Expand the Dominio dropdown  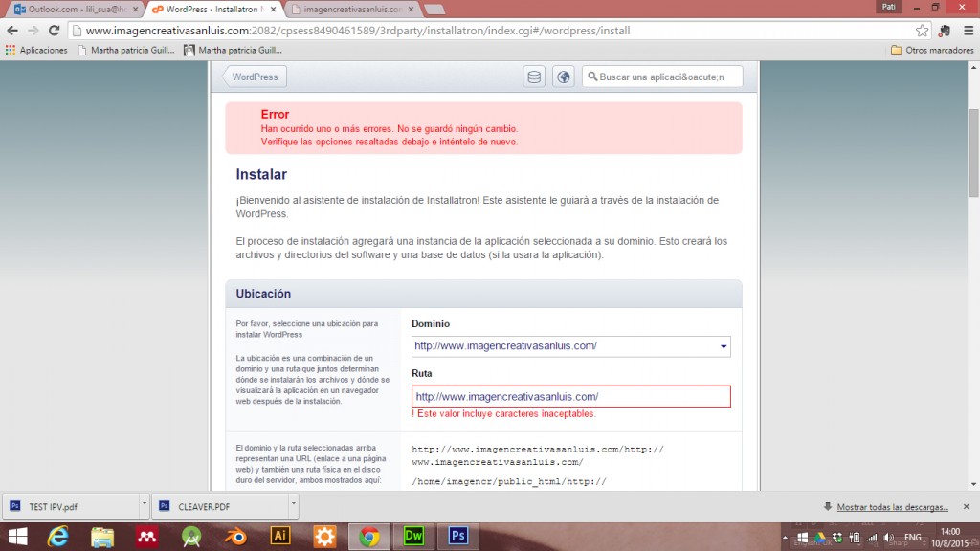click(x=724, y=346)
